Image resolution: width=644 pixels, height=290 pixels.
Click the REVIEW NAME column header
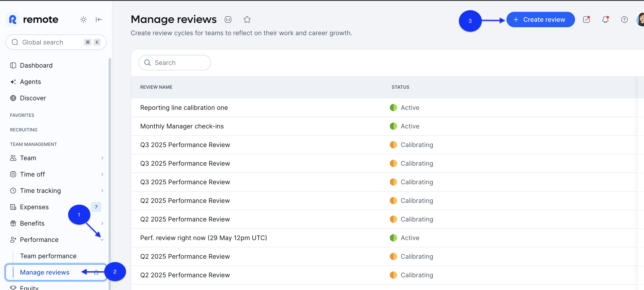[x=156, y=87]
